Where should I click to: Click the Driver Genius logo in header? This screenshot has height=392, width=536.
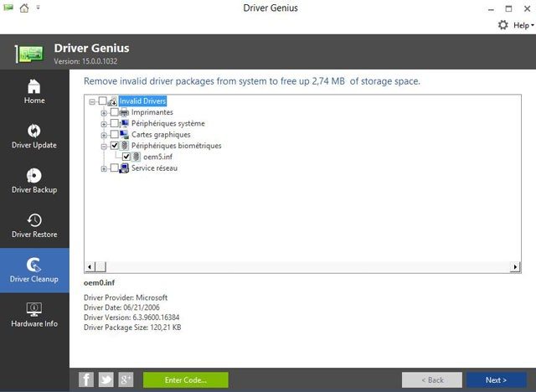30,54
